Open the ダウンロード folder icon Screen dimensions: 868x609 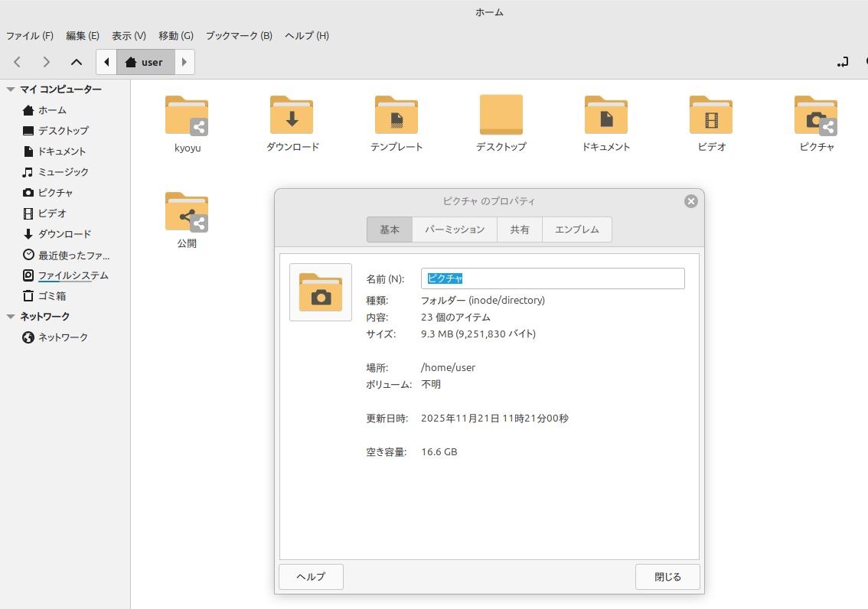pos(292,116)
